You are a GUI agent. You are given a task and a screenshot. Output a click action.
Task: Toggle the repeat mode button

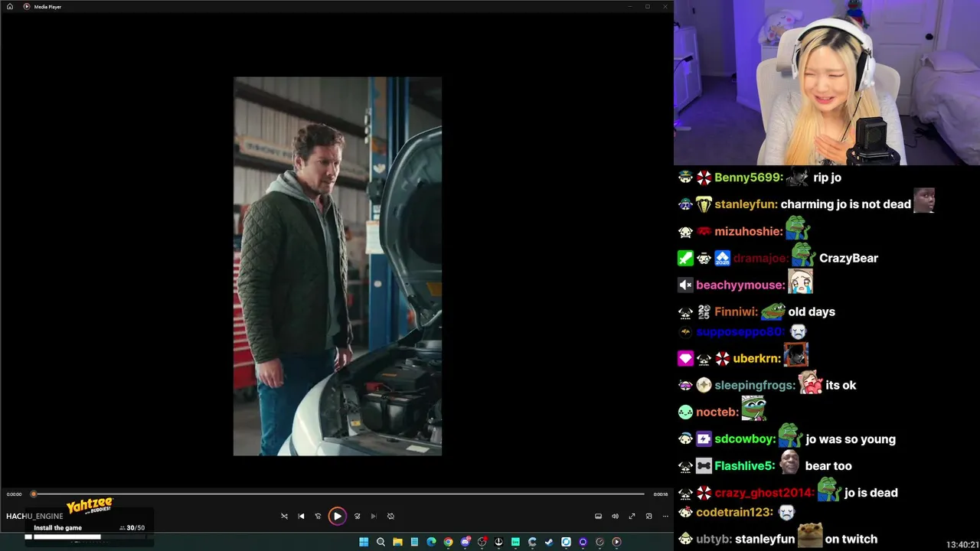[390, 516]
